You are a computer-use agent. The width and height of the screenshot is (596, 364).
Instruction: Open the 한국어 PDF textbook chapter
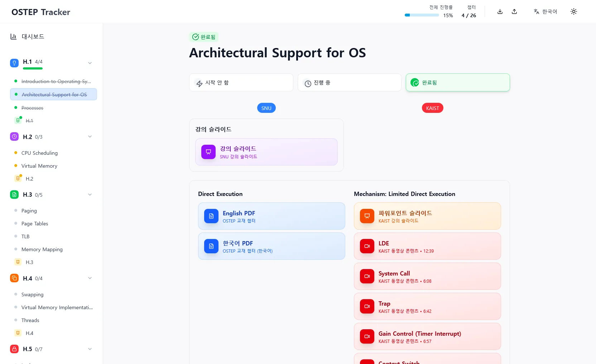pos(271,246)
